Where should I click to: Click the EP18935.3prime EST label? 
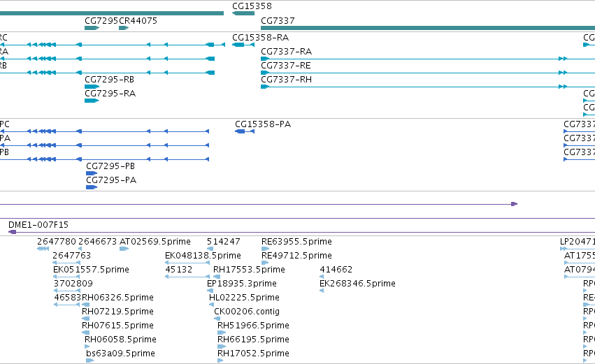click(242, 284)
